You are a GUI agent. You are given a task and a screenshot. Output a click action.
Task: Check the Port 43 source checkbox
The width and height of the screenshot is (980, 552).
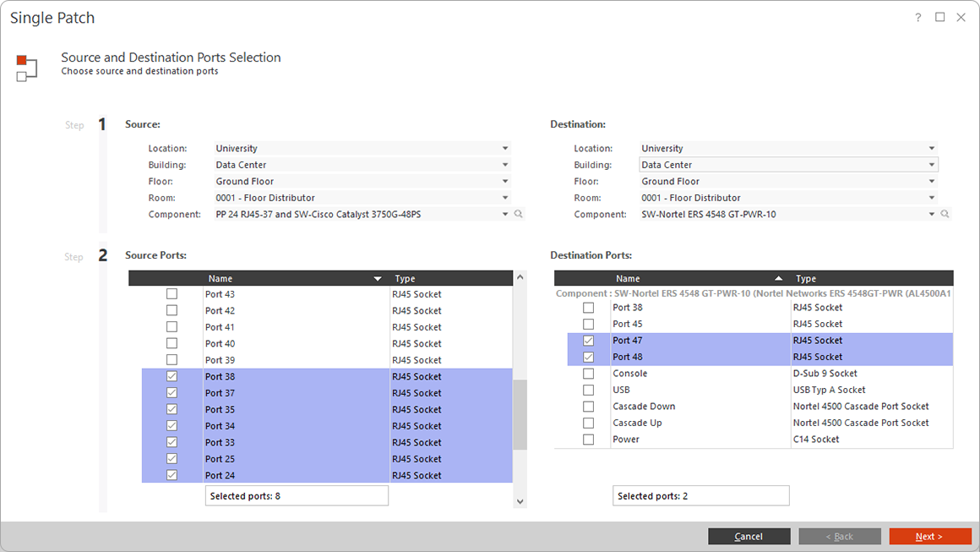pos(172,294)
